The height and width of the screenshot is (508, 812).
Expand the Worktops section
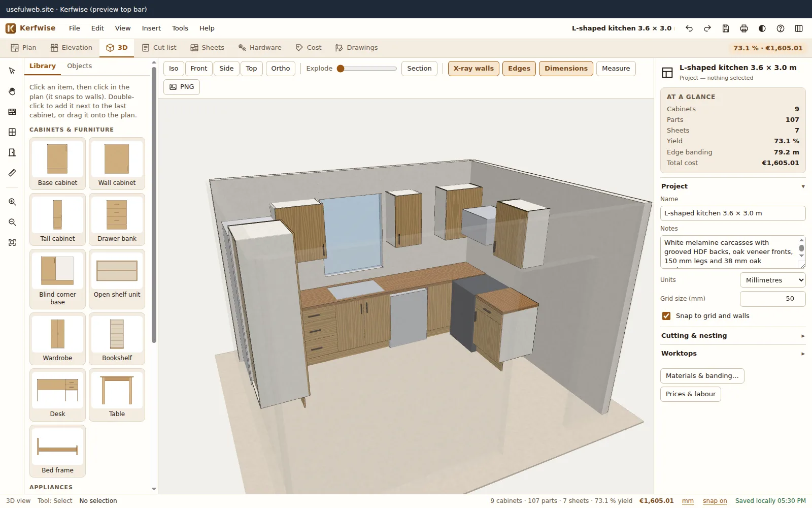[x=733, y=354]
